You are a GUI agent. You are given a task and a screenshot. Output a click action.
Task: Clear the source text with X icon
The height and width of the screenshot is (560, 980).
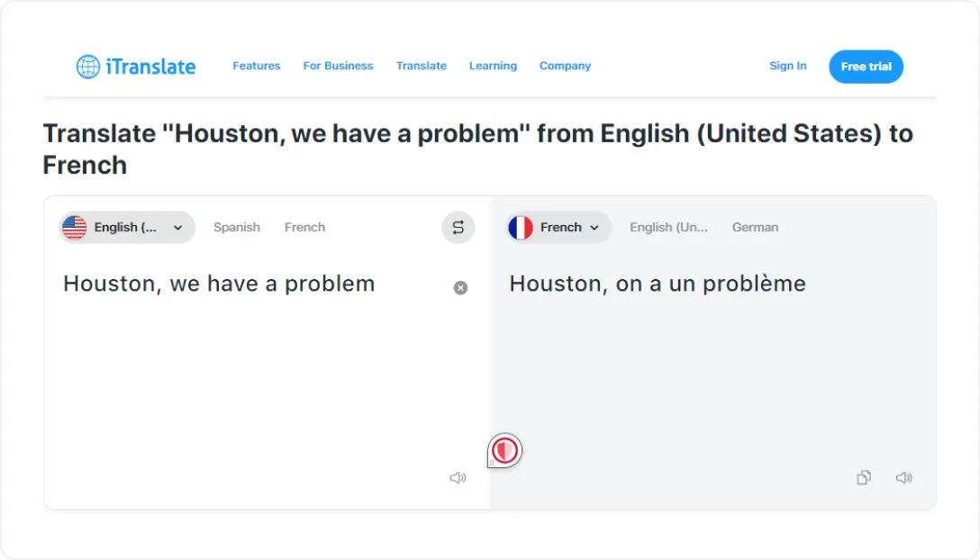pos(460,288)
